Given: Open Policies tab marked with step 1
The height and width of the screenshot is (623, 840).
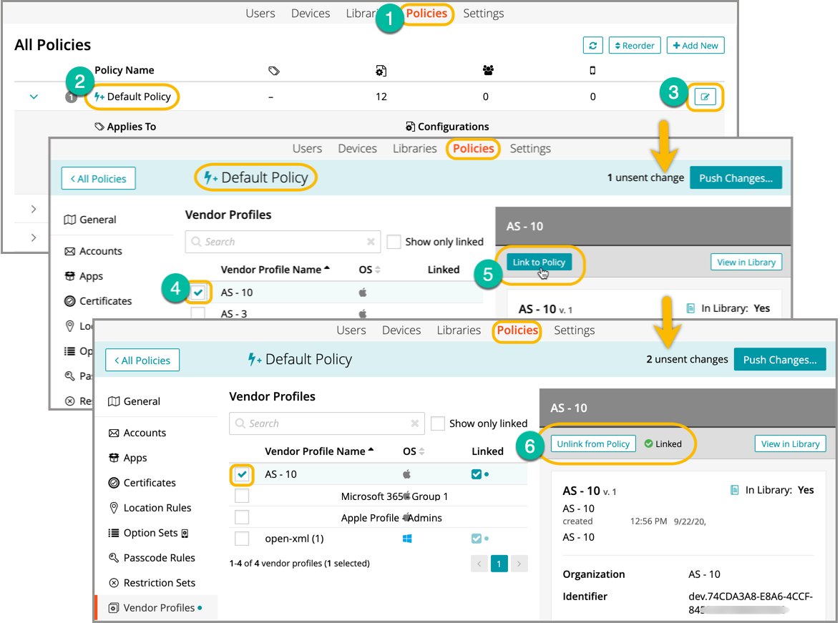Looking at the screenshot, I should click(426, 14).
